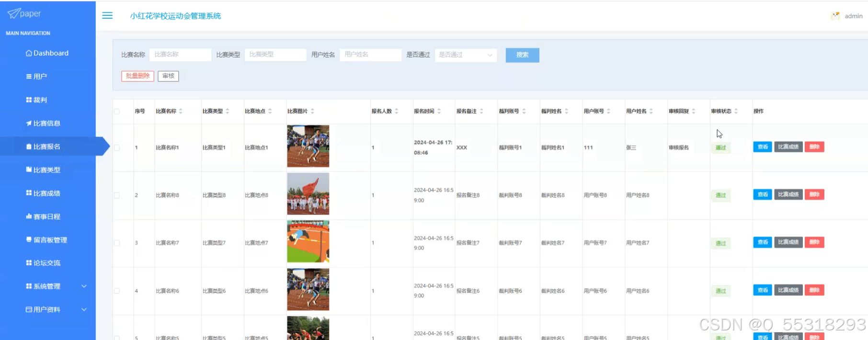
Task: Click the 比赛信息 plane icon
Action: (29, 124)
